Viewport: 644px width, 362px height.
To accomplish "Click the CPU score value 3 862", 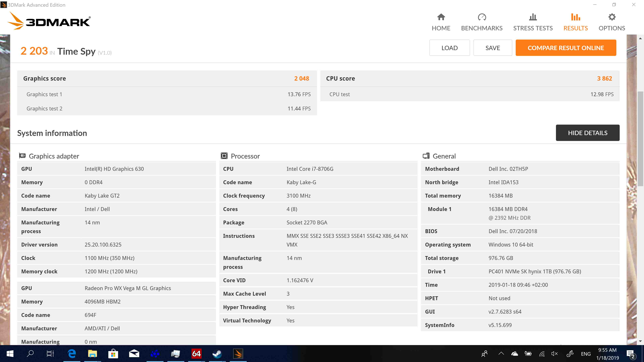I will point(604,78).
